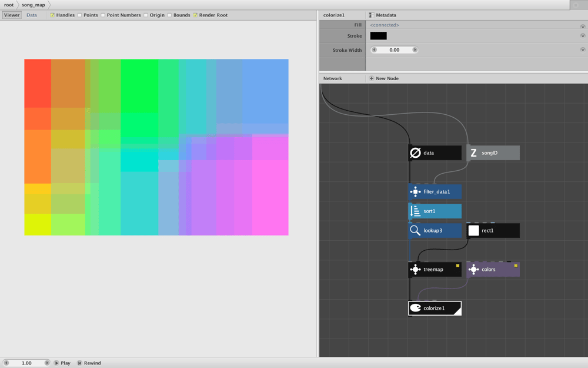Click the Play triangle icon
The height and width of the screenshot is (368, 588).
point(56,363)
